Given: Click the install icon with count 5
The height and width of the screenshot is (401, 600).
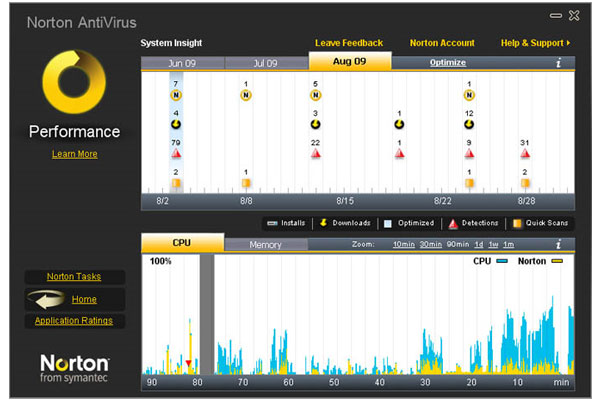Looking at the screenshot, I should click(x=315, y=95).
